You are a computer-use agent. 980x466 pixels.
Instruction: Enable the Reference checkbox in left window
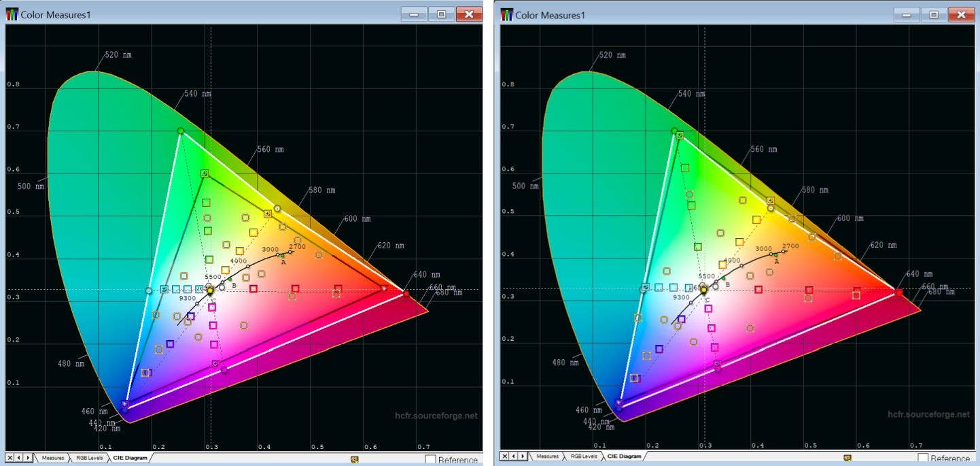pyautogui.click(x=430, y=460)
